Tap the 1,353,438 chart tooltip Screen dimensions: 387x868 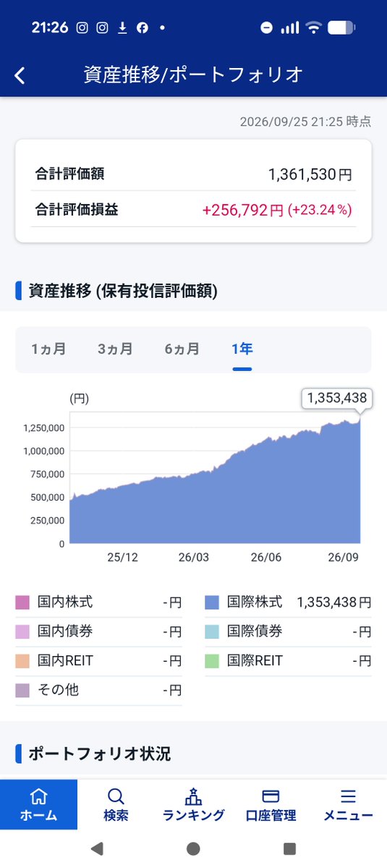coord(337,398)
